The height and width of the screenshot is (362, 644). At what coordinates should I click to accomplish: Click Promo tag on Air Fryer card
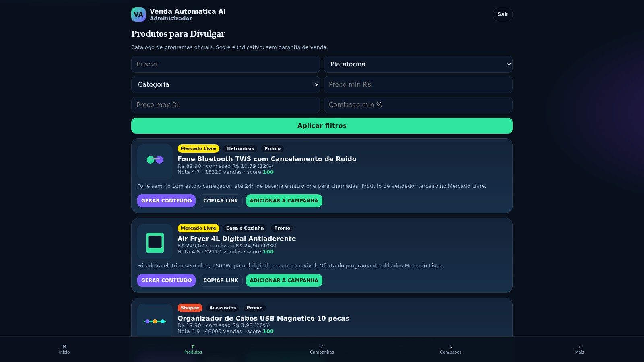pos(282,228)
